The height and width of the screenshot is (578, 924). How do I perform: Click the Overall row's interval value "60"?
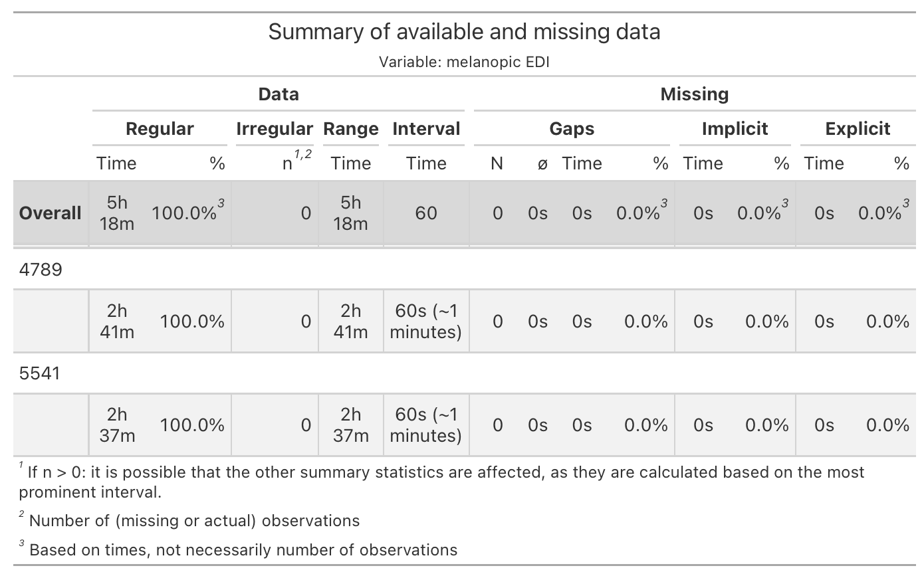[426, 213]
